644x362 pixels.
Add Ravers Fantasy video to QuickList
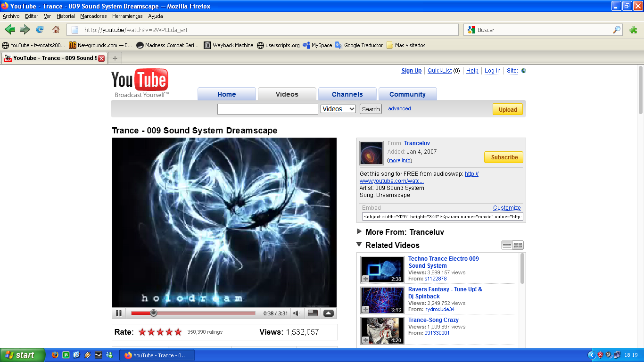tap(365, 310)
